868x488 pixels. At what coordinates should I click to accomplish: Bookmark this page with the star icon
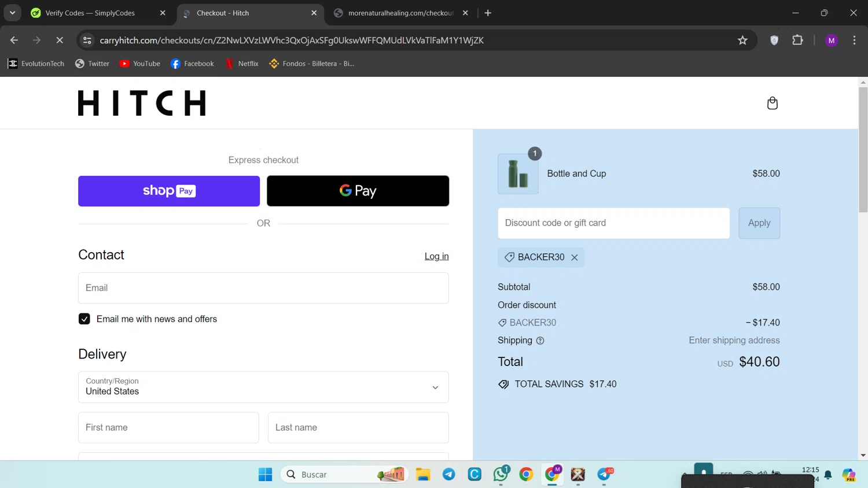[x=742, y=40]
